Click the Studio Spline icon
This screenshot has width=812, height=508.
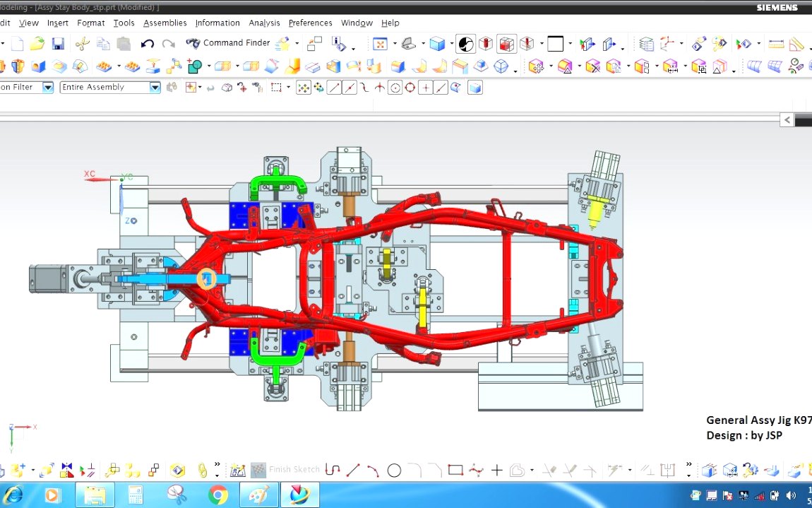tap(476, 470)
